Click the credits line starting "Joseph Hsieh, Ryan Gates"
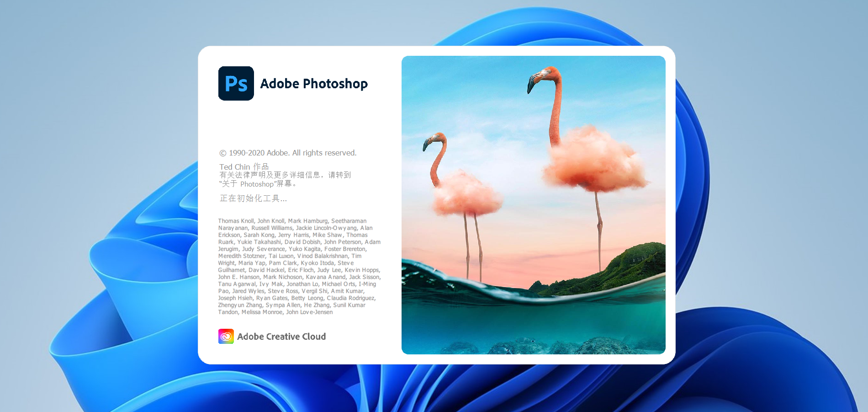The width and height of the screenshot is (868, 412). point(297,298)
